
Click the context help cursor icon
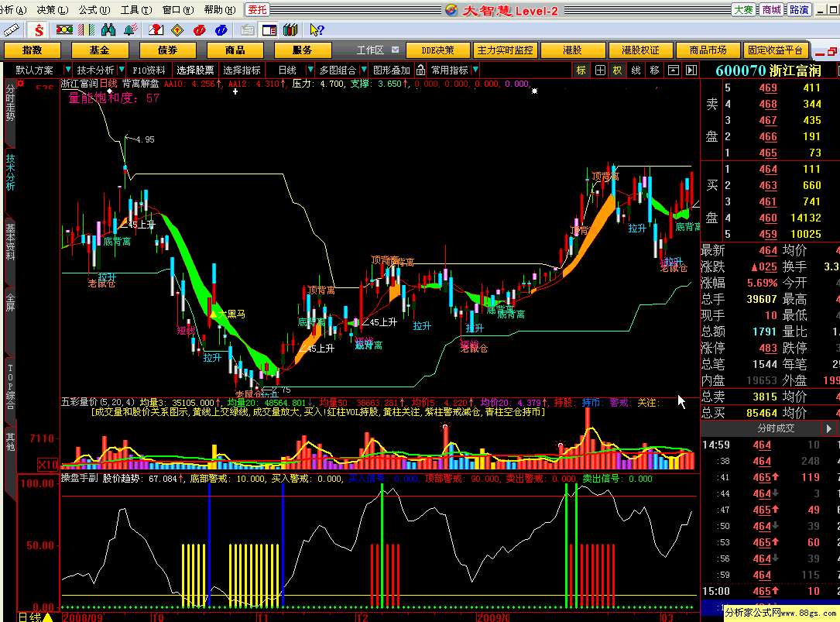point(317,30)
